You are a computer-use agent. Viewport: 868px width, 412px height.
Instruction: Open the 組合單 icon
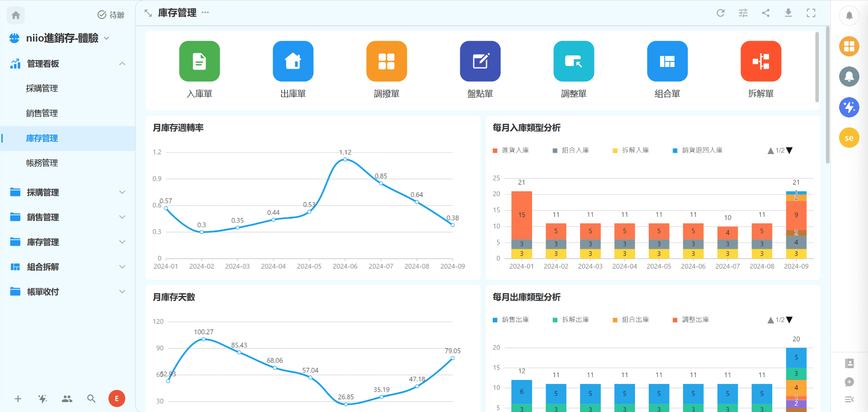tap(667, 61)
